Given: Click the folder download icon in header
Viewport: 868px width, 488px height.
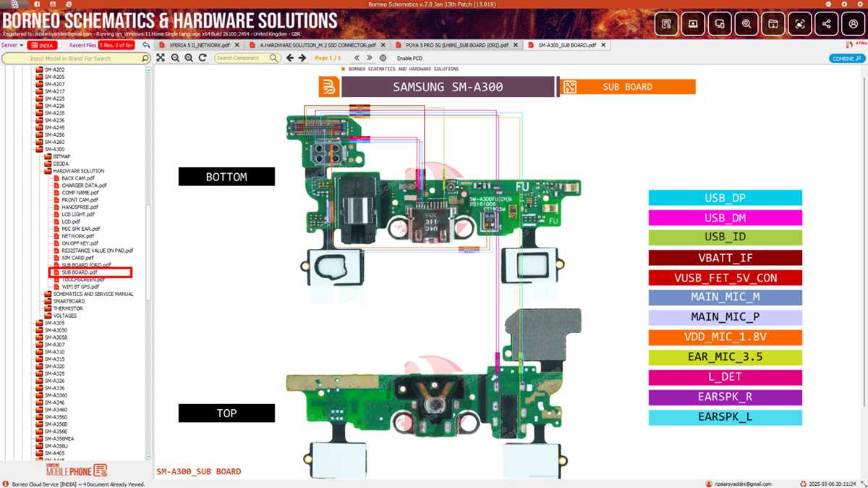Looking at the screenshot, I should coord(773,24).
